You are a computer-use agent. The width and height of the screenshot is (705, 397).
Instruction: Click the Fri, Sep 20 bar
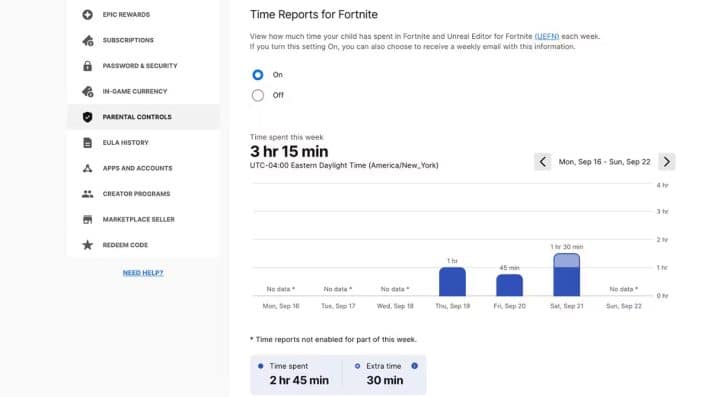(x=509, y=285)
